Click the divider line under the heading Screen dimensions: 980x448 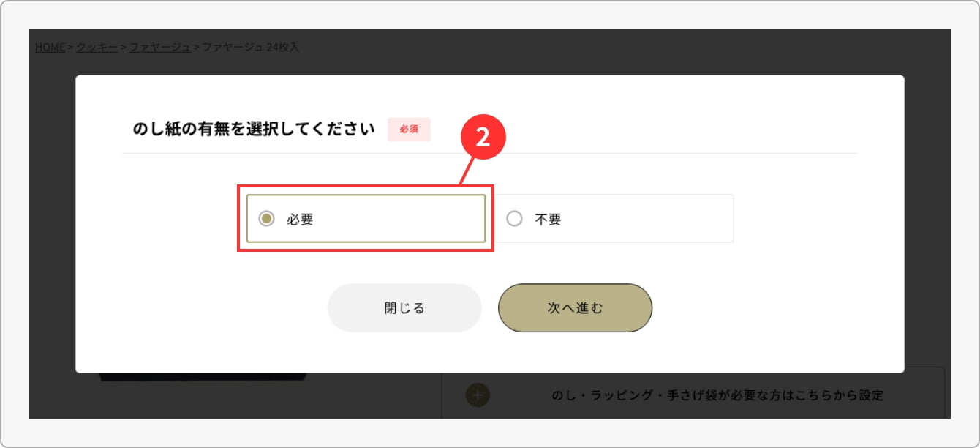coord(489,154)
